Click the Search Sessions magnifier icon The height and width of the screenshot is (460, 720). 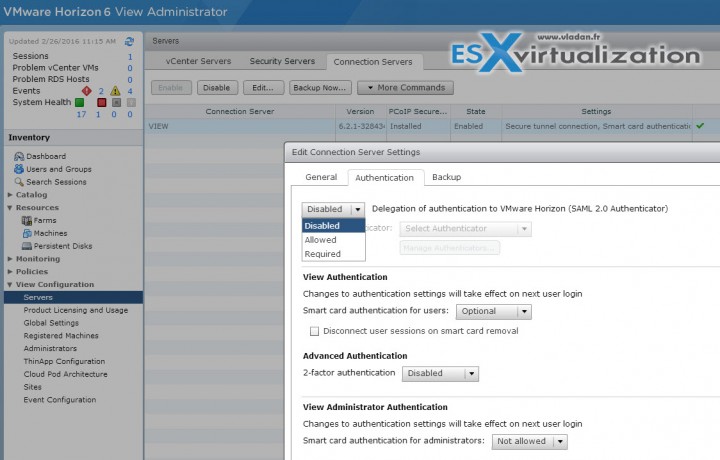[x=19, y=182]
